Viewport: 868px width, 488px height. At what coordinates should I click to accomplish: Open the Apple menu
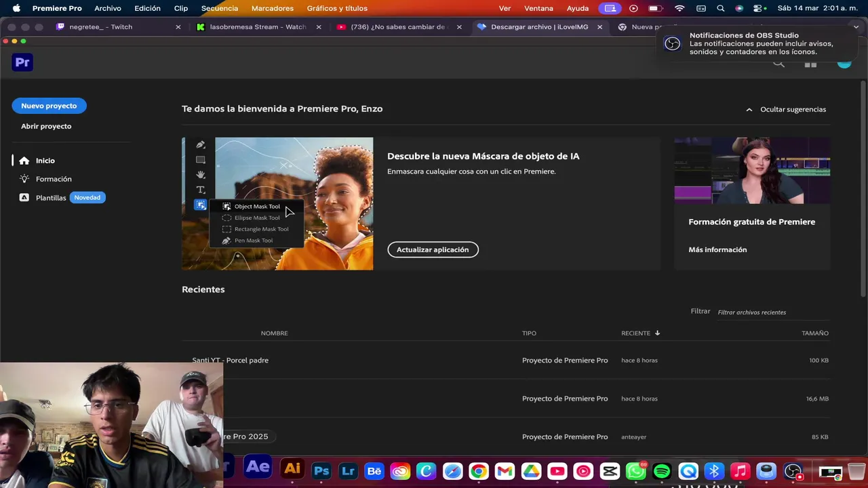pos(16,8)
